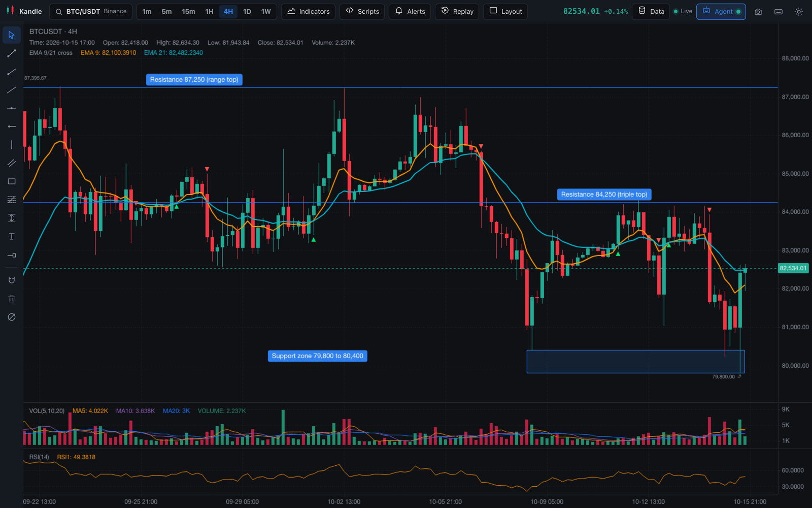Switch to the 1D timeframe

(247, 12)
